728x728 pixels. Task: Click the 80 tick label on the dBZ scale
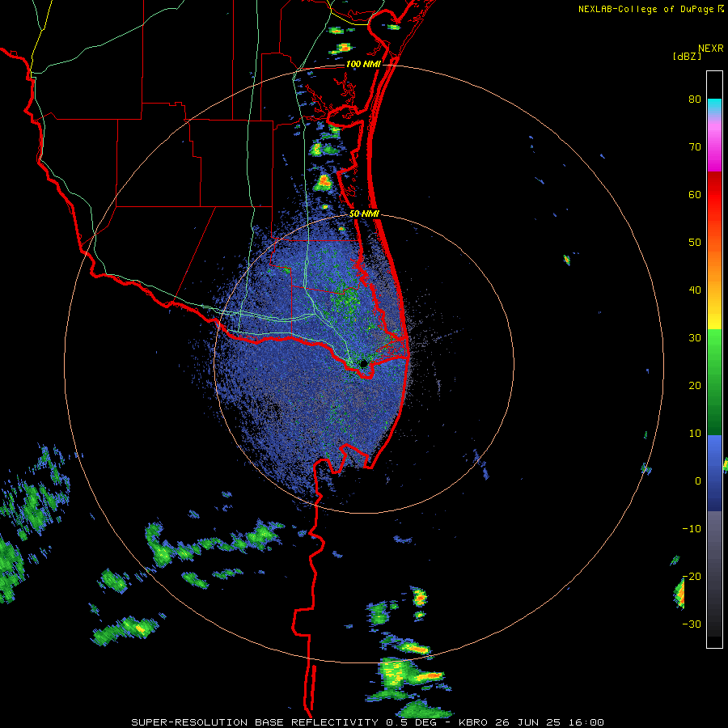click(x=695, y=99)
